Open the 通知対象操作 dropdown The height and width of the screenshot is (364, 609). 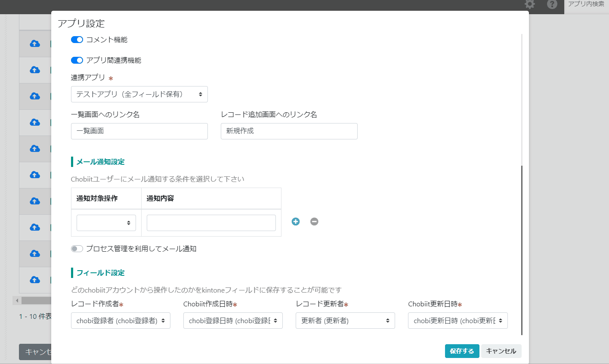[106, 223]
